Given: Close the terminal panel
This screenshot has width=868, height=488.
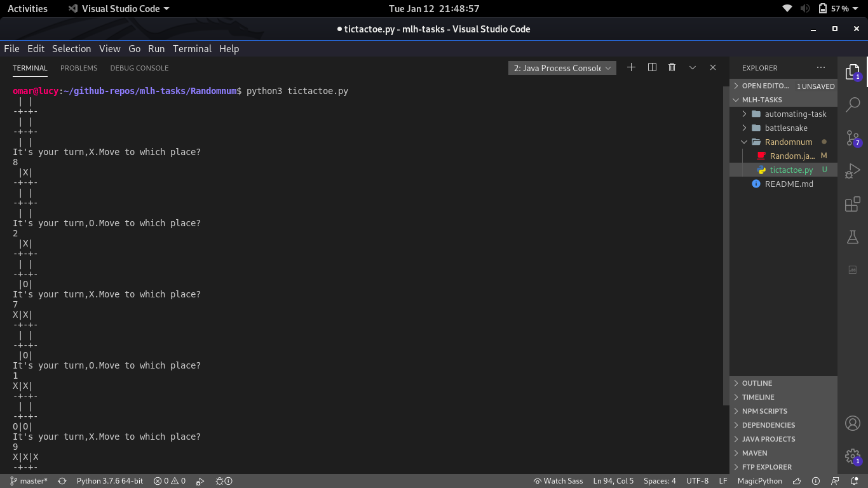Looking at the screenshot, I should tap(713, 67).
